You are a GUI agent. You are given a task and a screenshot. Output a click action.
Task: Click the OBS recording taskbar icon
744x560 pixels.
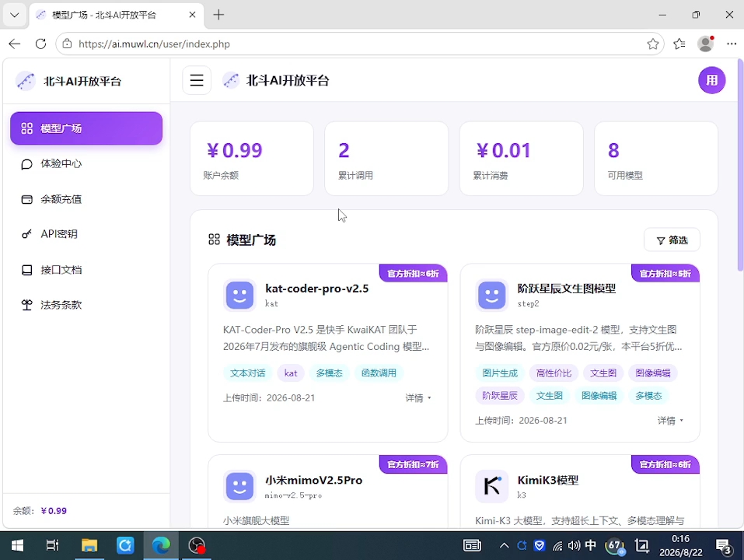click(x=197, y=546)
